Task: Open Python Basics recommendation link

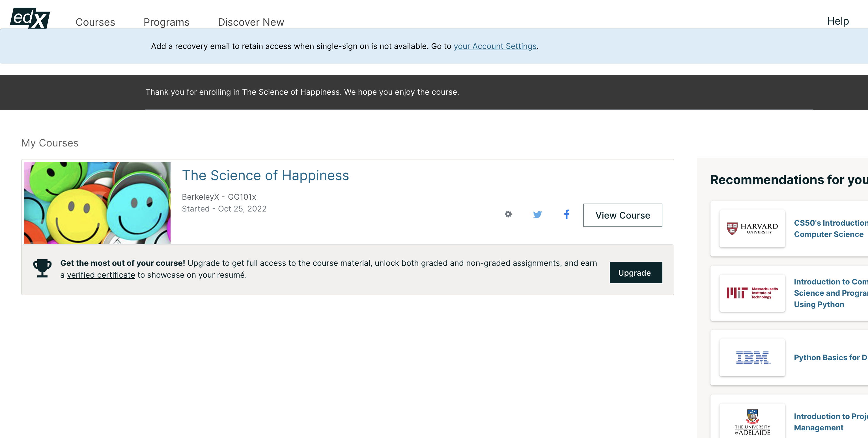Action: point(830,357)
